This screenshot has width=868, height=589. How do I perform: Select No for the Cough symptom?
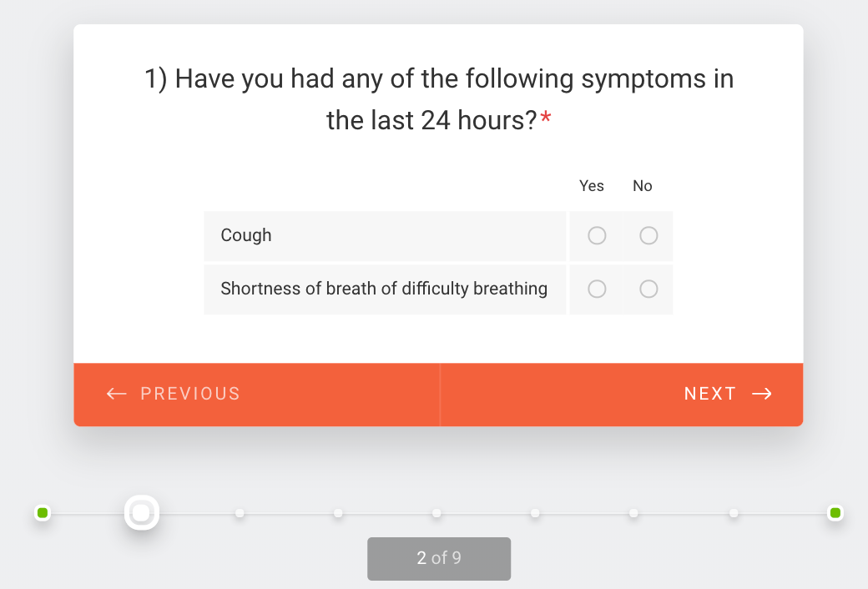coord(648,236)
